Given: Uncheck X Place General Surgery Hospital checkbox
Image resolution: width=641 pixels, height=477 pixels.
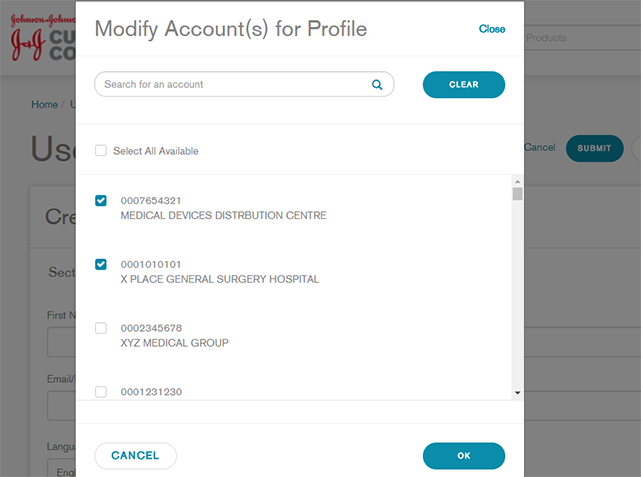Looking at the screenshot, I should 100,265.
